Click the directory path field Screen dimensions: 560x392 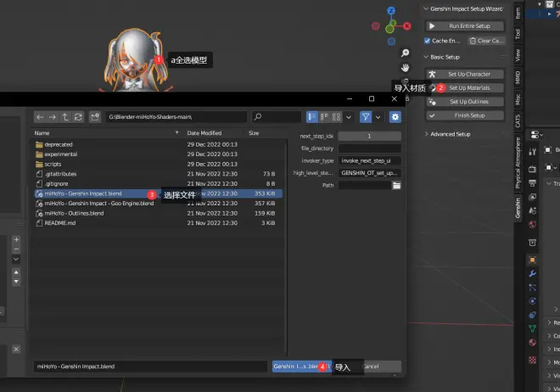(176, 117)
